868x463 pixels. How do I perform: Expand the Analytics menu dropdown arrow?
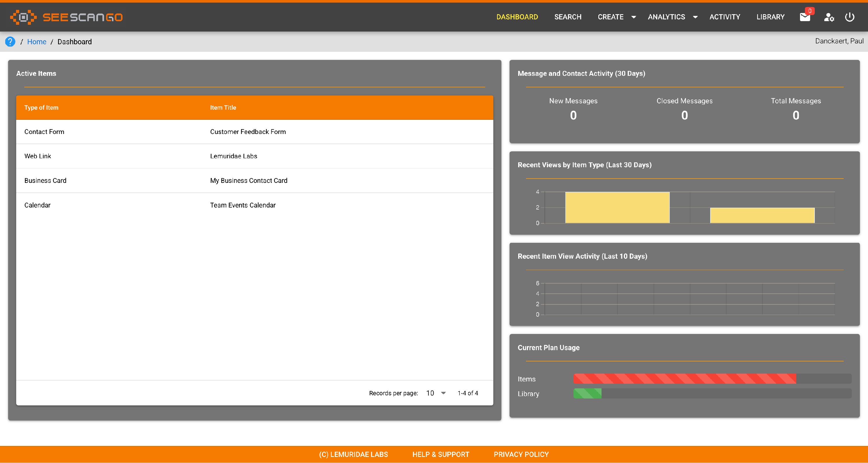pyautogui.click(x=695, y=17)
